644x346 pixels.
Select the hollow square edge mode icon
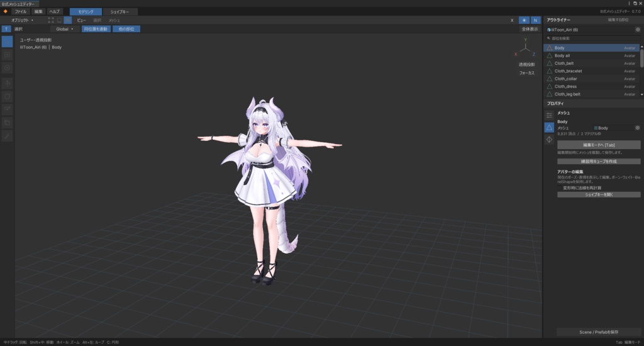[60, 20]
